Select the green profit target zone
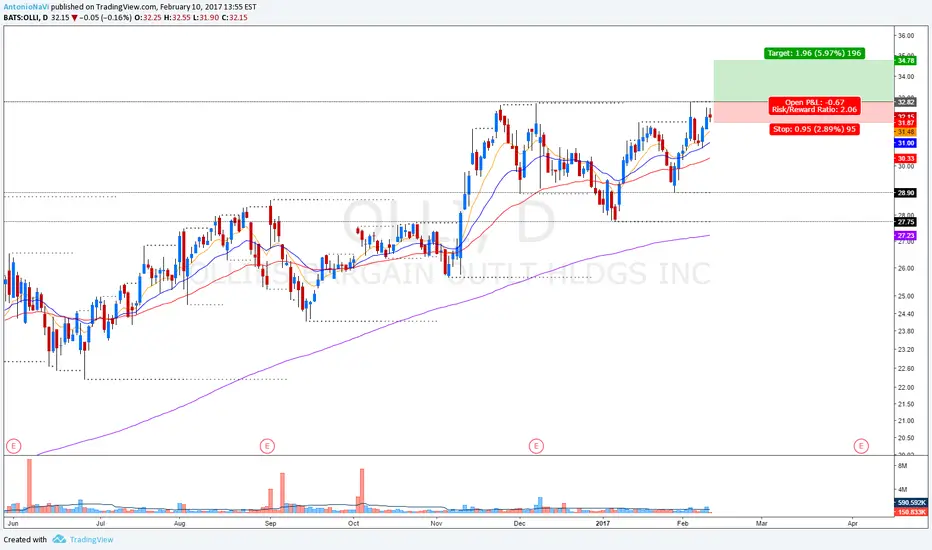 pos(803,81)
